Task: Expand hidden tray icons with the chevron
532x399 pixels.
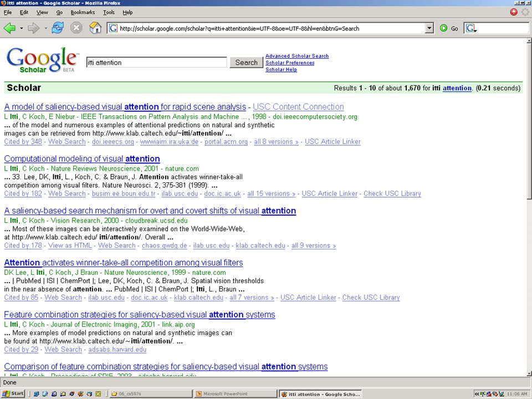Action: point(477,394)
